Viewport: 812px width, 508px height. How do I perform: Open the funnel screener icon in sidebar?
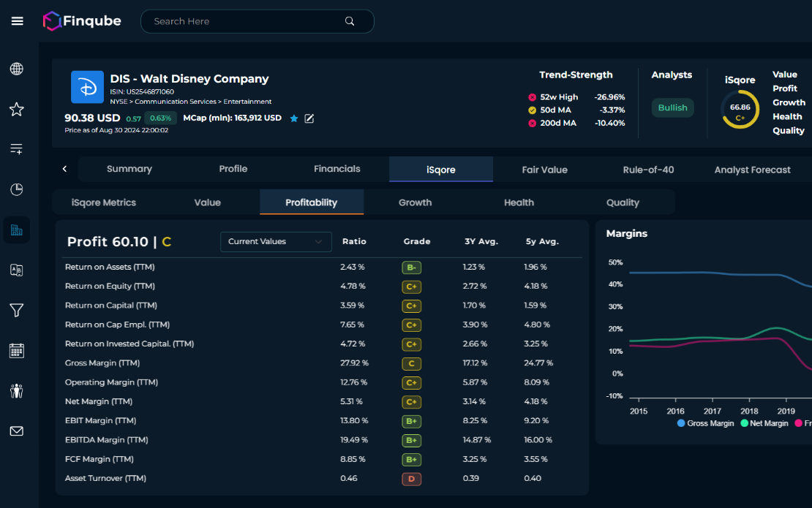[17, 311]
